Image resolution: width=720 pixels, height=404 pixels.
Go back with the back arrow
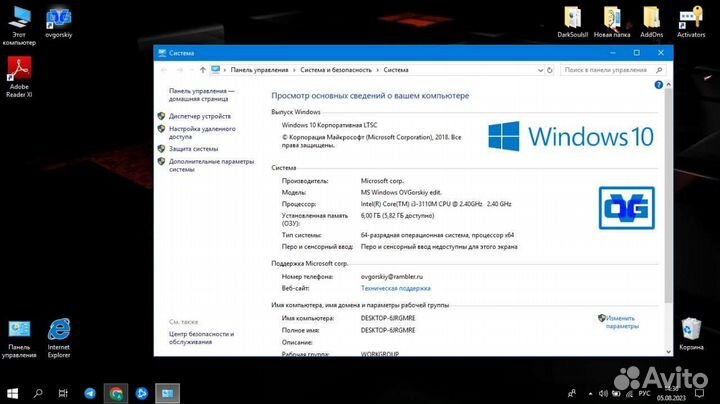[164, 70]
